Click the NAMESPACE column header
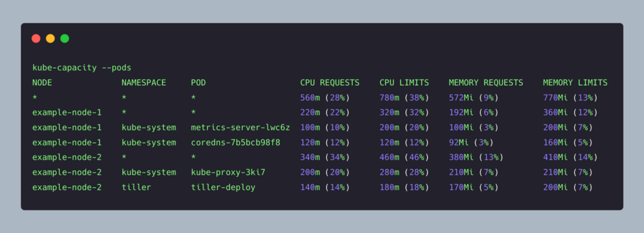 click(144, 83)
